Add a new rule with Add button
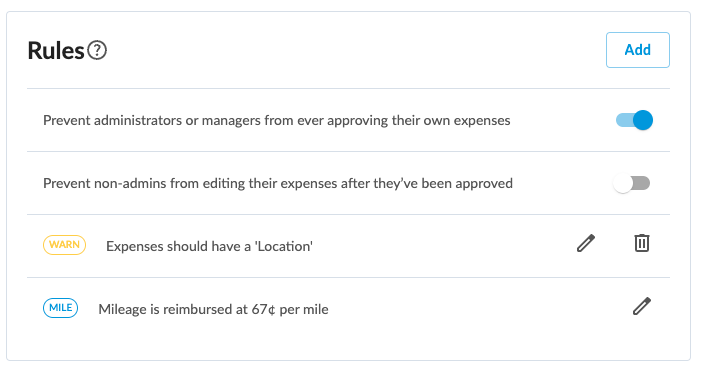This screenshot has height=370, width=701. click(638, 50)
